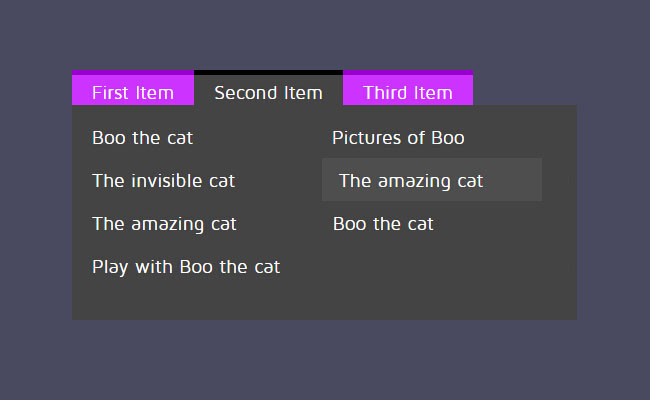Open The invisible cat link

click(163, 181)
